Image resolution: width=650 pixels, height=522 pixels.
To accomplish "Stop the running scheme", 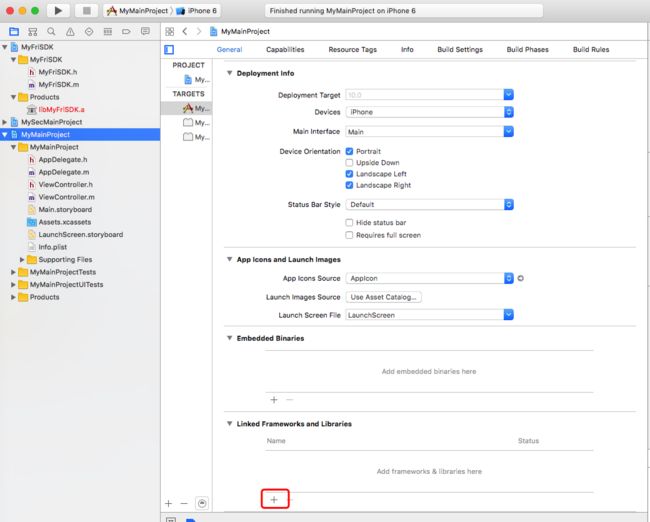I will pyautogui.click(x=86, y=10).
